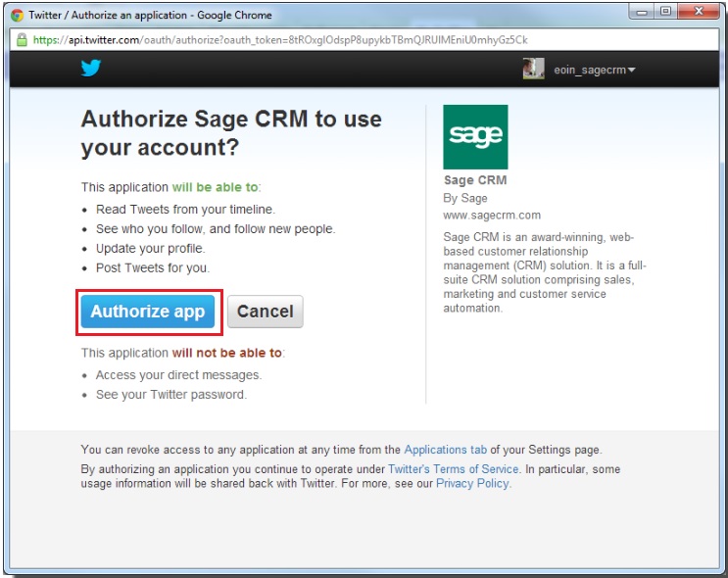728x578 pixels.
Task: Click the window title bar text
Action: pyautogui.click(x=151, y=15)
